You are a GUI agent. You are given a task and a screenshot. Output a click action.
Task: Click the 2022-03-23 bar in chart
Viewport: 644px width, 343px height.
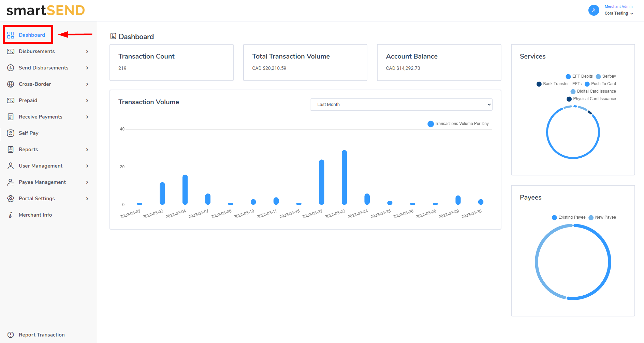pos(344,177)
